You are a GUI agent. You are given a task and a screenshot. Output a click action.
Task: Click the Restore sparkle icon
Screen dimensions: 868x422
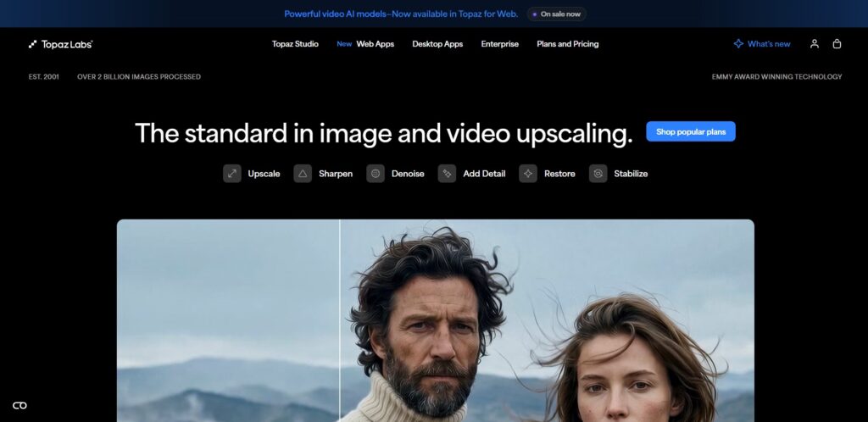pos(528,174)
